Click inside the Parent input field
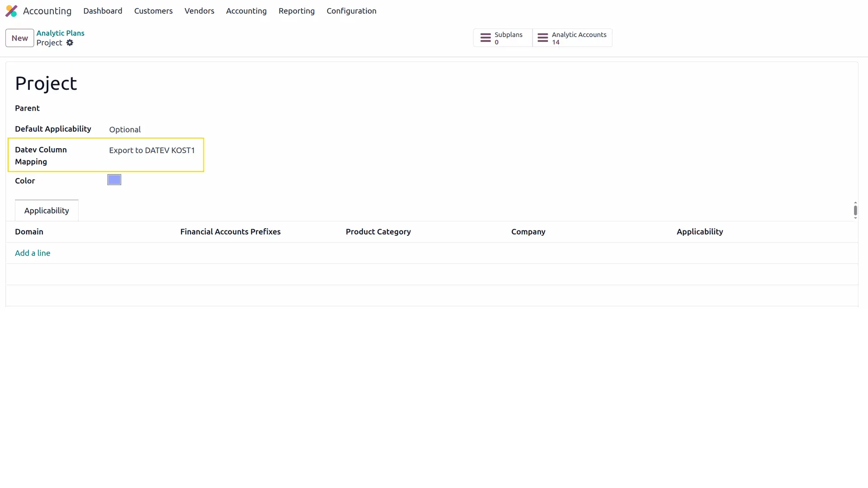Viewport: 868px width, 488px height. (x=136, y=108)
